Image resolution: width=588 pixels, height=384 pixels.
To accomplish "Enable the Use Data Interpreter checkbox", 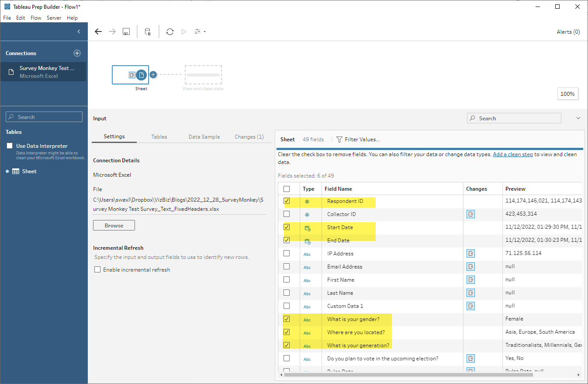I will click(x=10, y=146).
